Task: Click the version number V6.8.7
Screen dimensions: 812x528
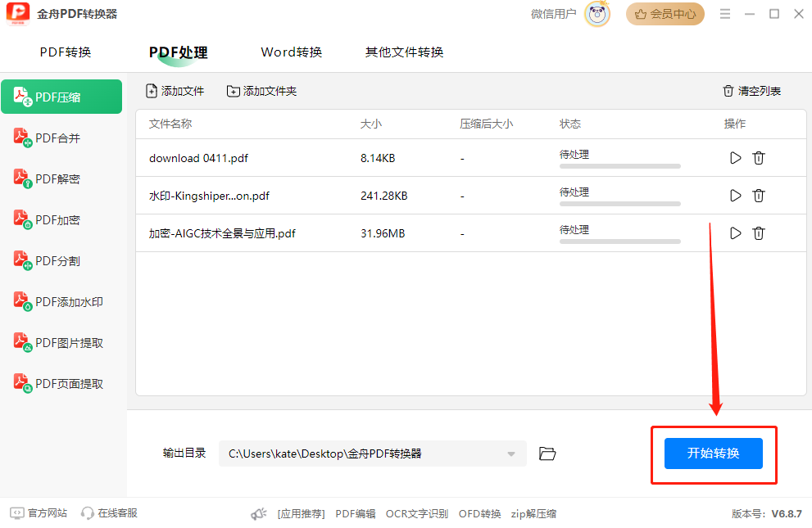Action: [x=787, y=513]
